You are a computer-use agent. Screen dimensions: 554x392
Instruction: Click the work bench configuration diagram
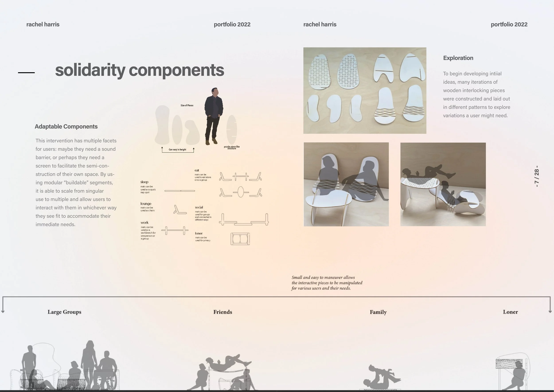click(x=175, y=231)
